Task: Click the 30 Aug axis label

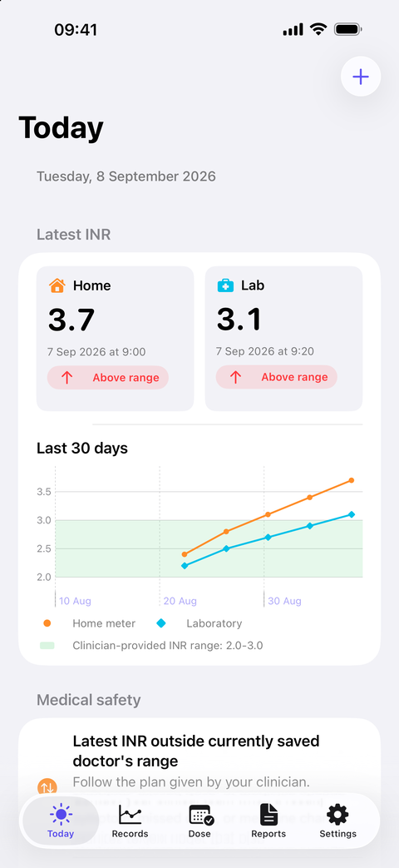Action: coord(284,601)
